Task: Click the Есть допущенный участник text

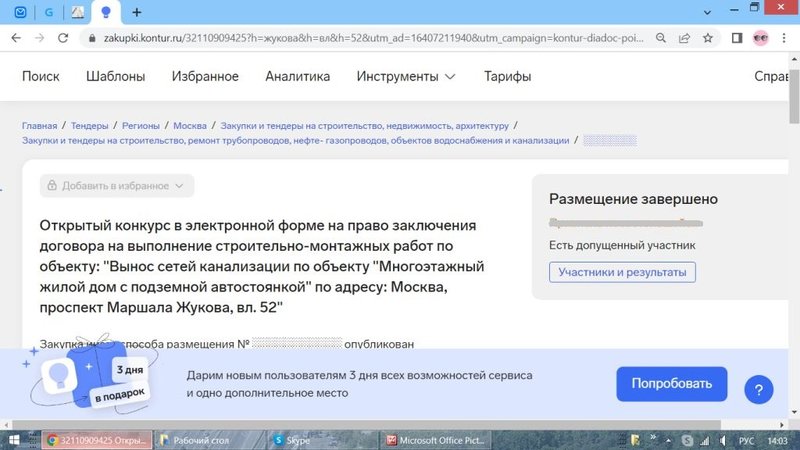Action: tap(622, 245)
